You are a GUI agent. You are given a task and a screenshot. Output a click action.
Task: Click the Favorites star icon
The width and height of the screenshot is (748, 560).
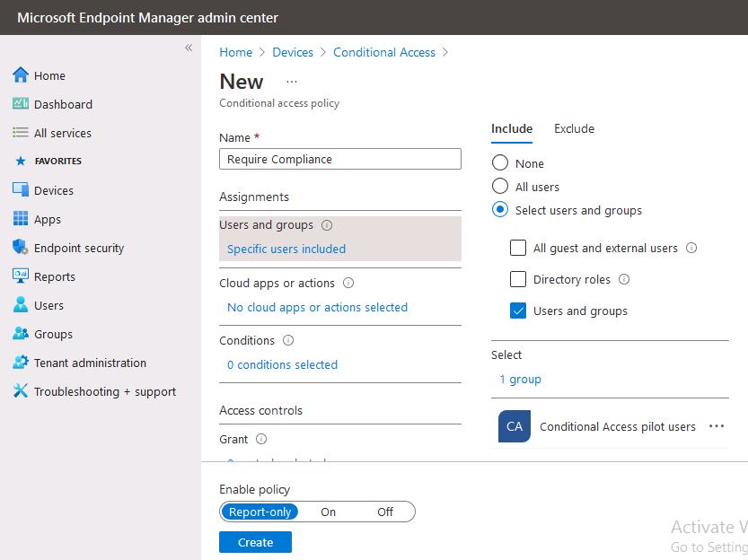point(21,161)
